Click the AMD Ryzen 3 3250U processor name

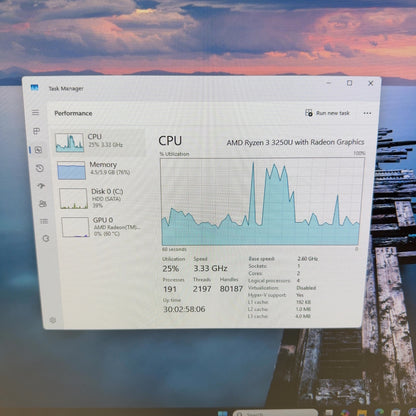(x=295, y=142)
